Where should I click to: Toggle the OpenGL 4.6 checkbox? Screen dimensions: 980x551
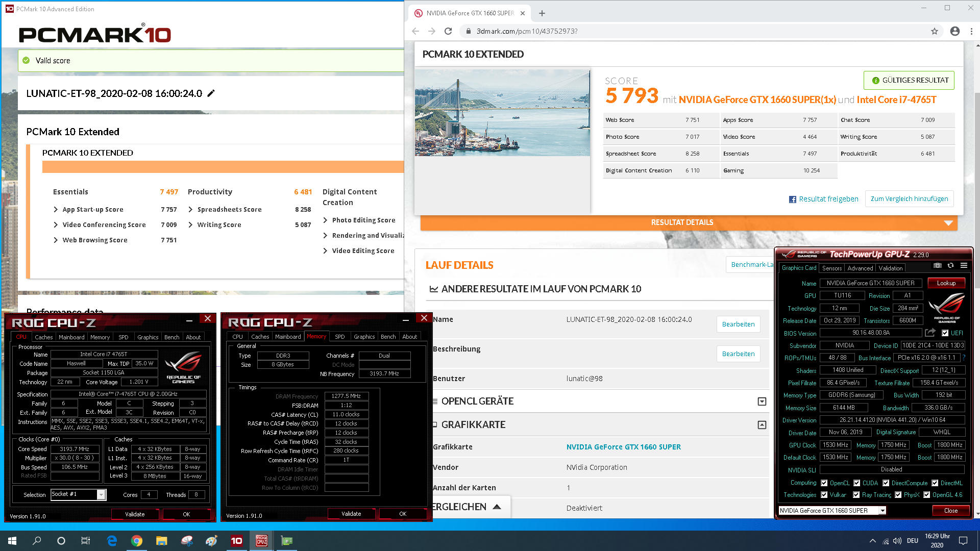click(x=926, y=495)
